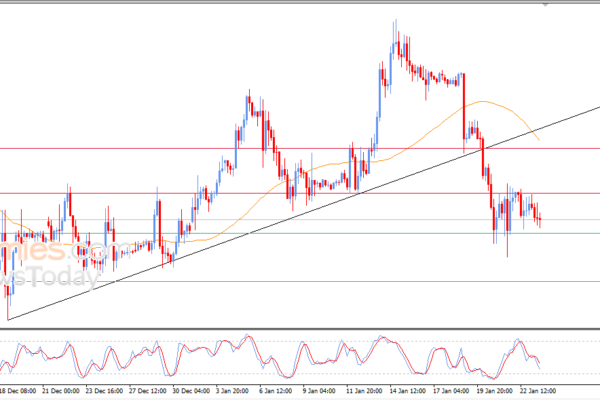Image resolution: width=600 pixels, height=400 pixels.
Task: Click the stochastic oscillator lines in the indicator window
Action: pyautogui.click(x=300, y=356)
